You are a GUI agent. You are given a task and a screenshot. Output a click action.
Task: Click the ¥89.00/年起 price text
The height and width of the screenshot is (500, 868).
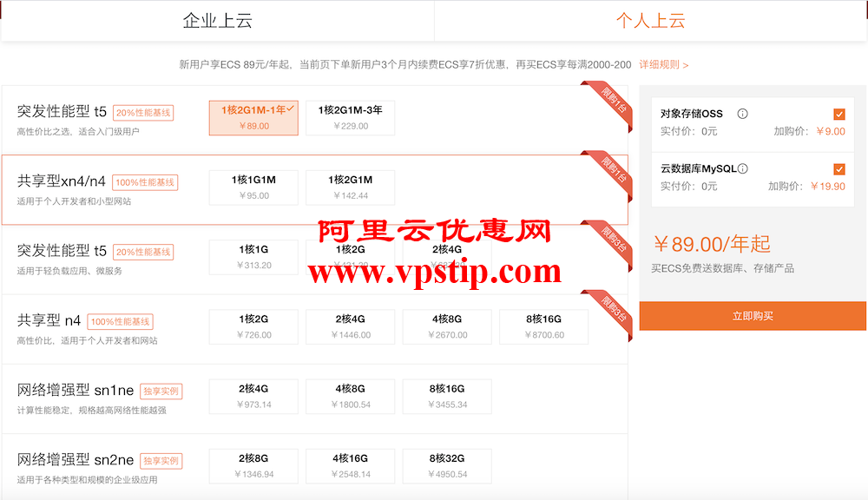click(712, 244)
